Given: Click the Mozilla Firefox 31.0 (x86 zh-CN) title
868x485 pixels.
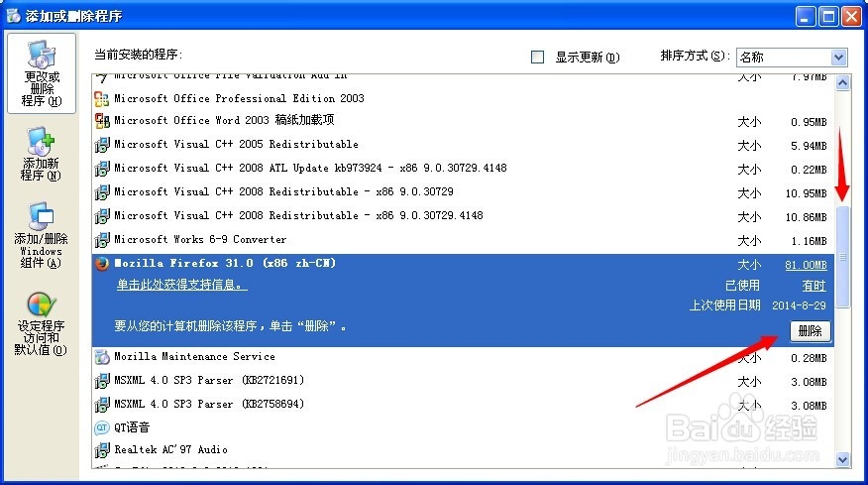Looking at the screenshot, I should point(225,263).
